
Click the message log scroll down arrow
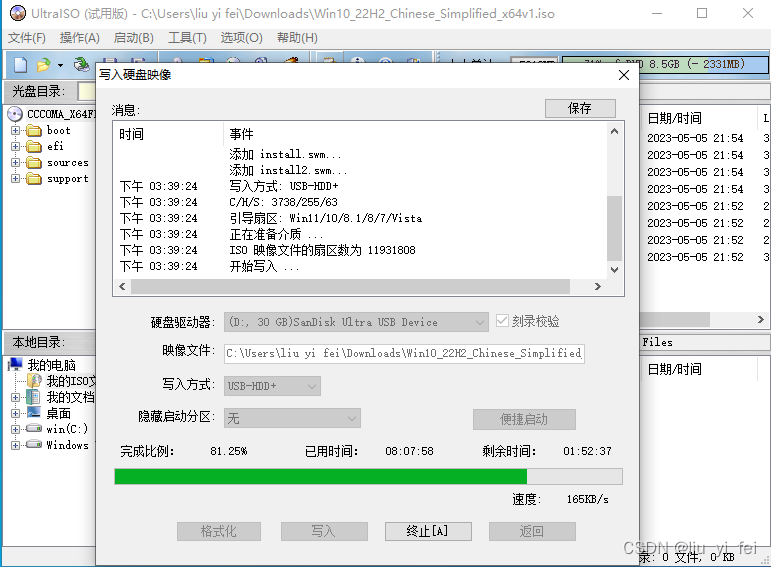tap(614, 269)
